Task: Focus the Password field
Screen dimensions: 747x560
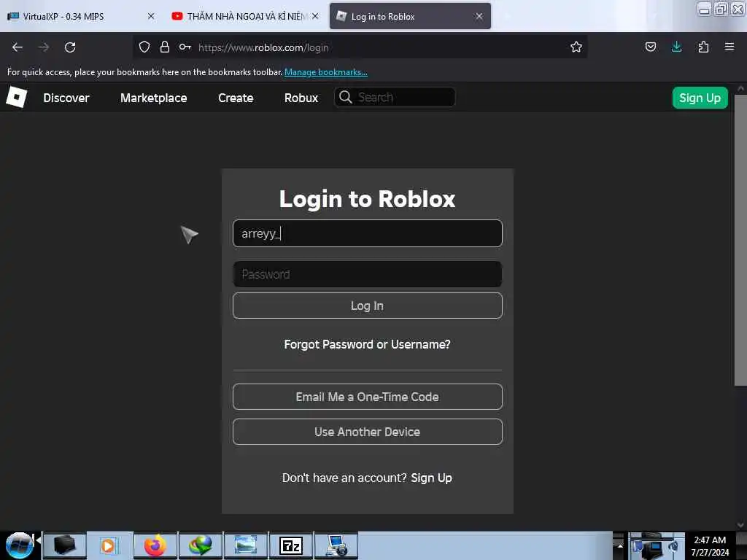Action: point(368,274)
